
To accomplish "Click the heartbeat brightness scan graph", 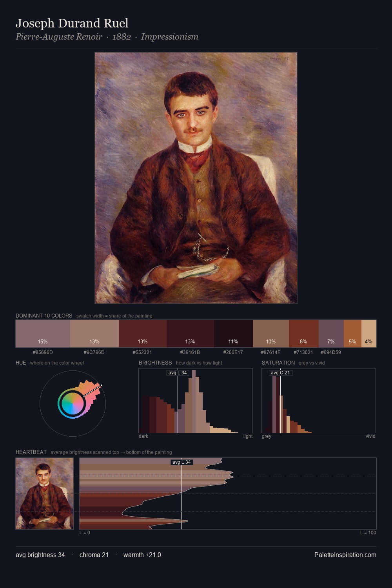I will pos(228,494).
